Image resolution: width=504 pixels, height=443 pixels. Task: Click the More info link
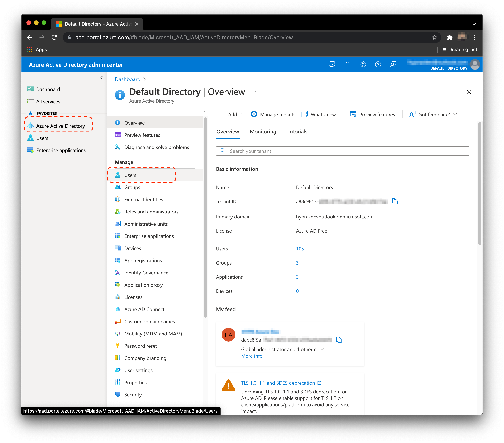pos(251,356)
